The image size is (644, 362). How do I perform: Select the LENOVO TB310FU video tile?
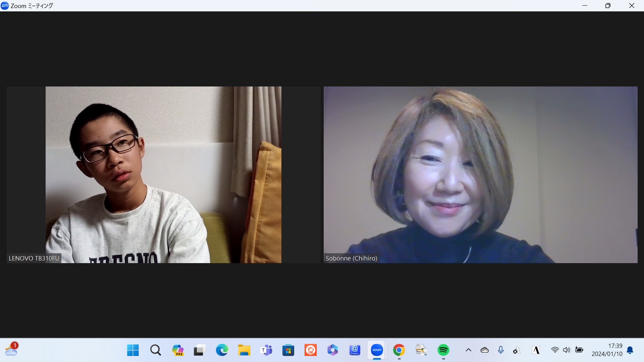pyautogui.click(x=163, y=175)
